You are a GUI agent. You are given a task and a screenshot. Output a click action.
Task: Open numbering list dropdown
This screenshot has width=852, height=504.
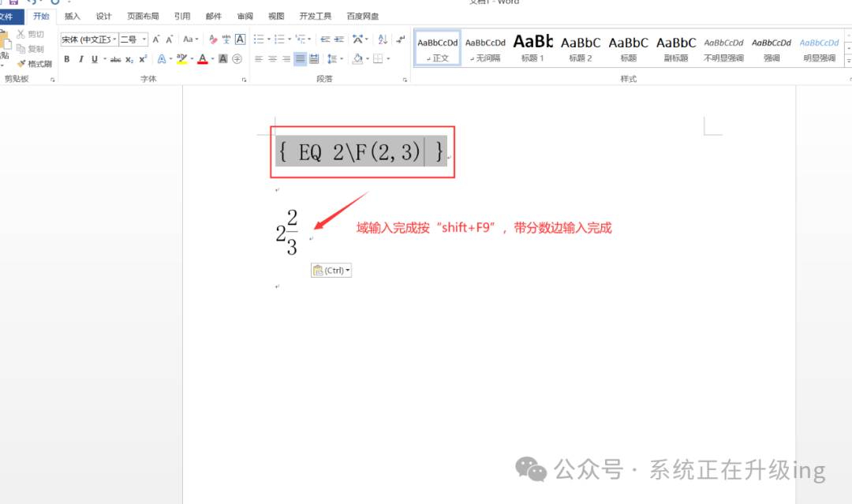289,39
